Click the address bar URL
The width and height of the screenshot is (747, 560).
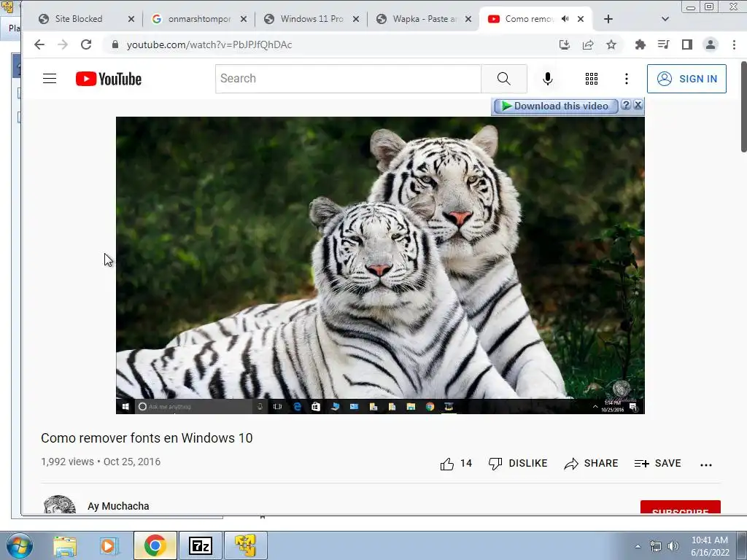tap(209, 44)
